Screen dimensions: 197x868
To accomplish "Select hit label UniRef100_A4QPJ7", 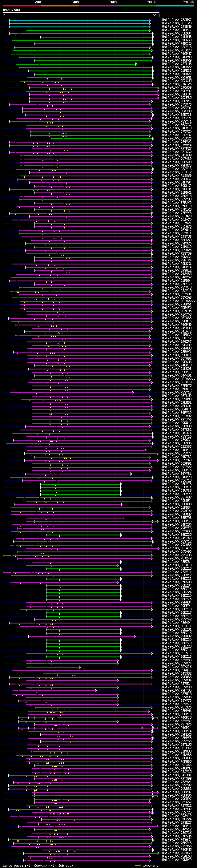I will click(x=177, y=30).
